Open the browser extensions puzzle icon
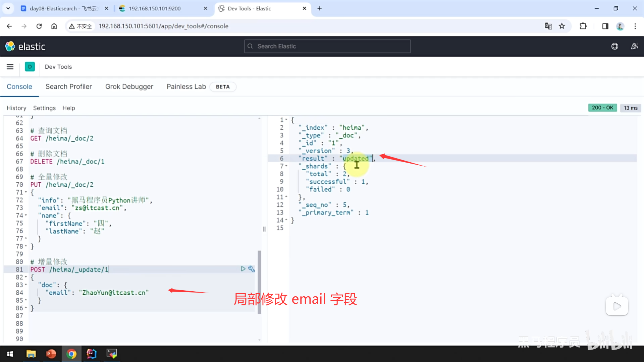Viewport: 644px width, 362px height. (583, 26)
